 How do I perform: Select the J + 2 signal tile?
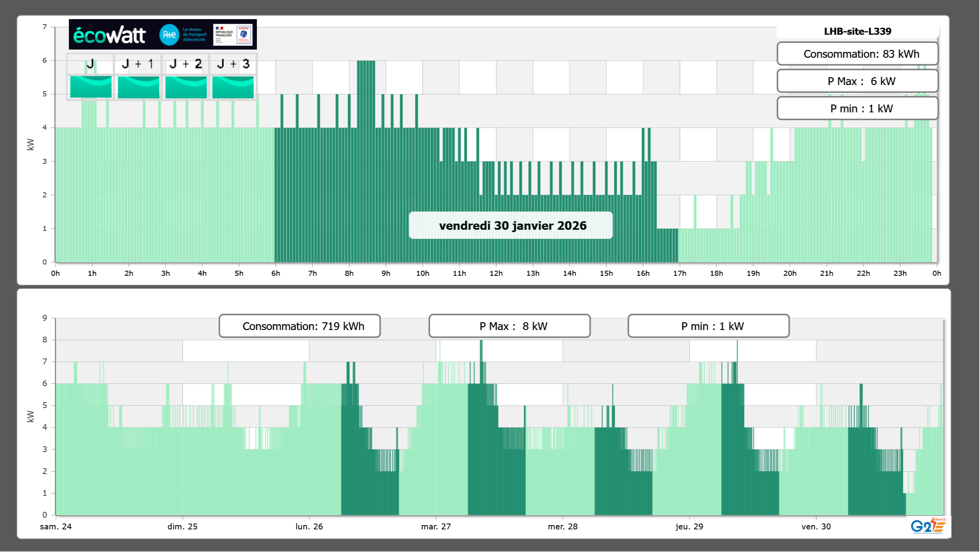pos(186,87)
